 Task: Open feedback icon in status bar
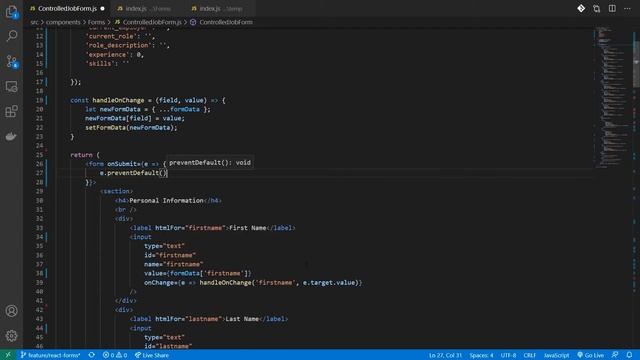coord(615,355)
